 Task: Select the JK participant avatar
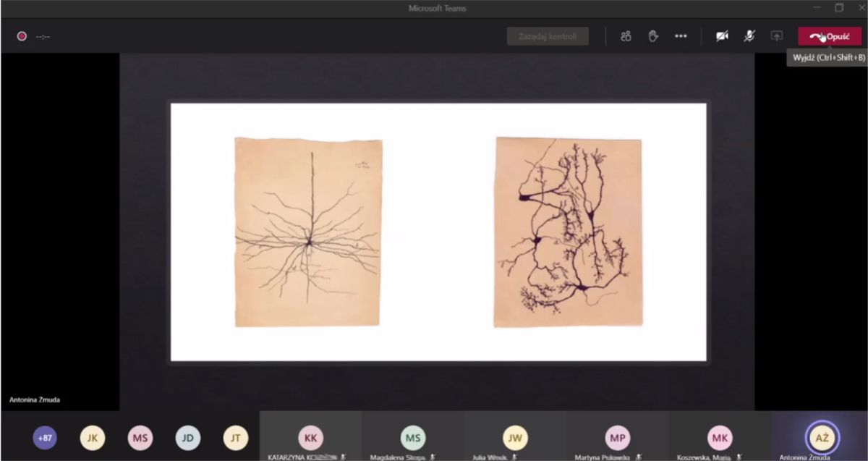[92, 437]
